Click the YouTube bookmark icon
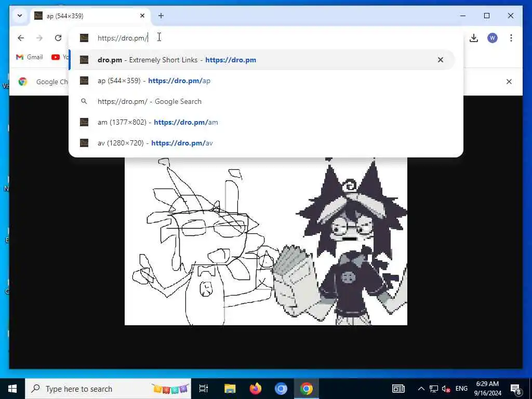Image resolution: width=532 pixels, height=399 pixels. coord(55,57)
